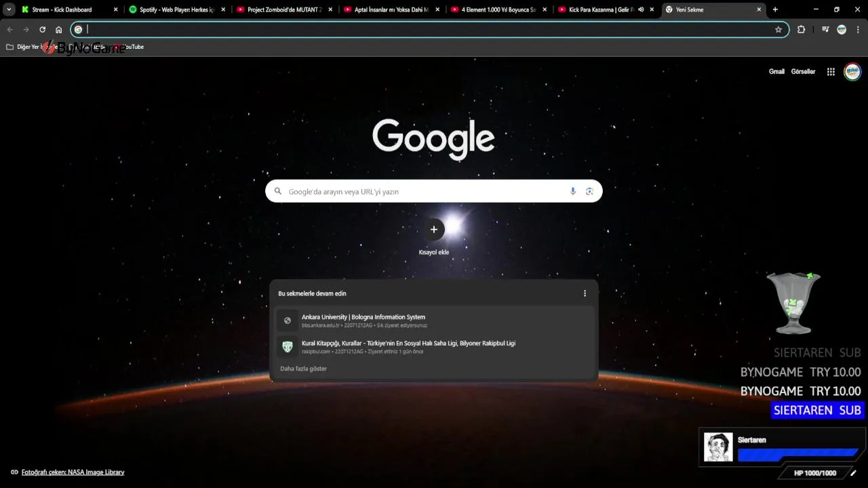This screenshot has height=488, width=868.
Task: Close the Aptal İnsanlar tab
Action: pos(437,9)
